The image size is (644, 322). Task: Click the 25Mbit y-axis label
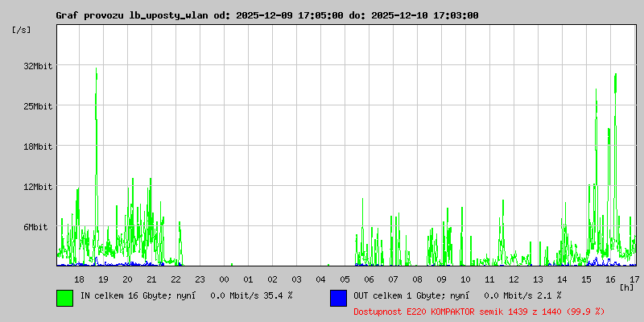(38, 106)
